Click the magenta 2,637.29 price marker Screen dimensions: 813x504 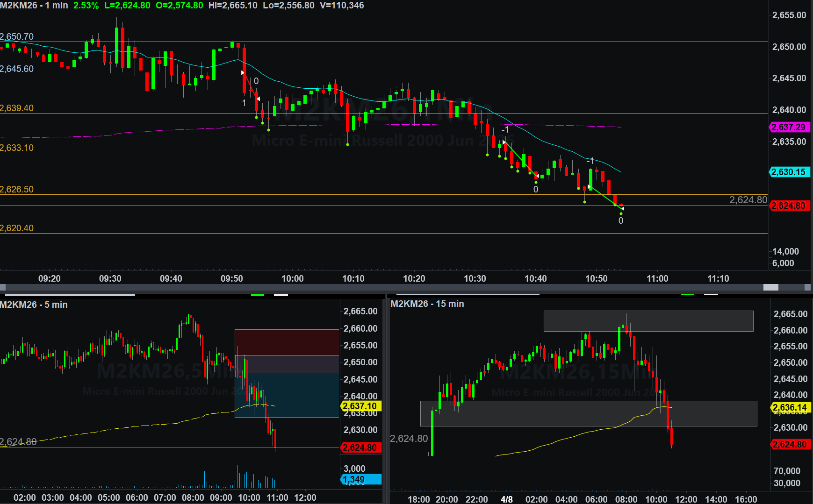[x=789, y=127]
